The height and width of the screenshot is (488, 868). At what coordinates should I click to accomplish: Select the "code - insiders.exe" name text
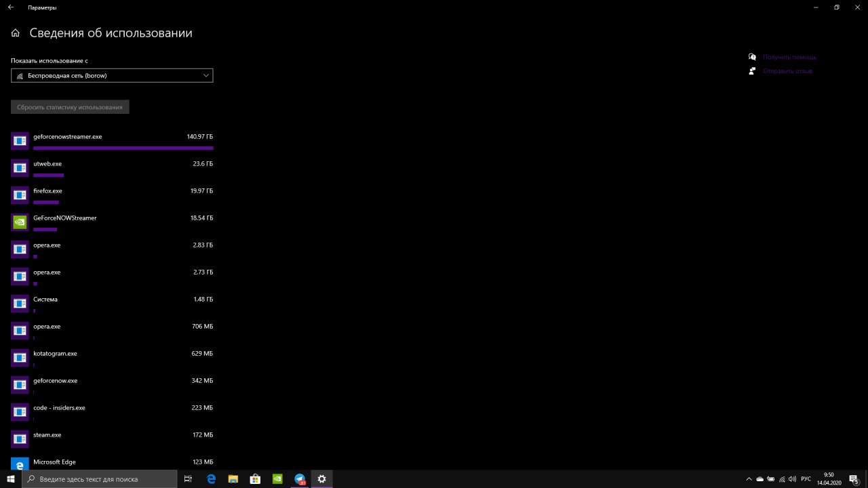pos(59,408)
